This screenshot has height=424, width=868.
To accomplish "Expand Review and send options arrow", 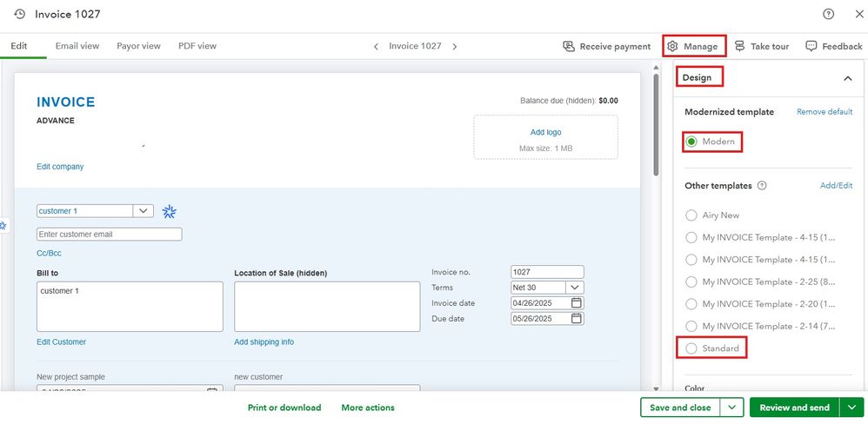I will (x=851, y=408).
